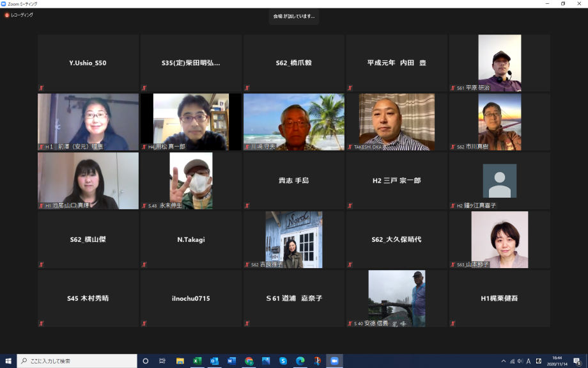Switch to Skype in the taskbar
The image size is (588, 368).
coord(282,361)
